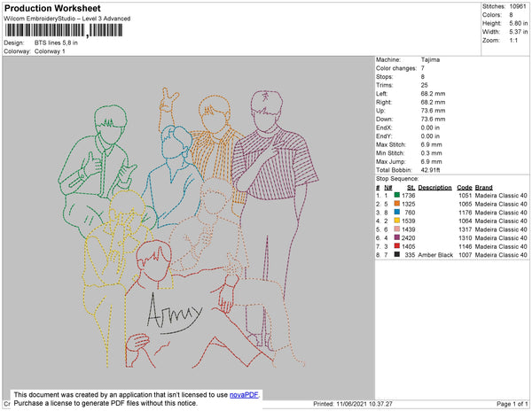This screenshot has height=411, width=532.
Task: Click the Page 1 of 1 label
Action: pyautogui.click(x=512, y=404)
